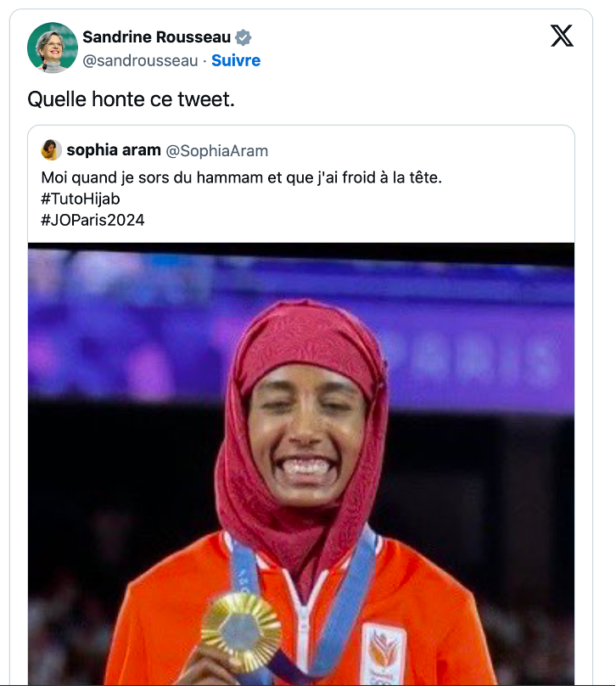Open sophia aram's small profile avatar
The image size is (616, 686).
click(x=51, y=150)
